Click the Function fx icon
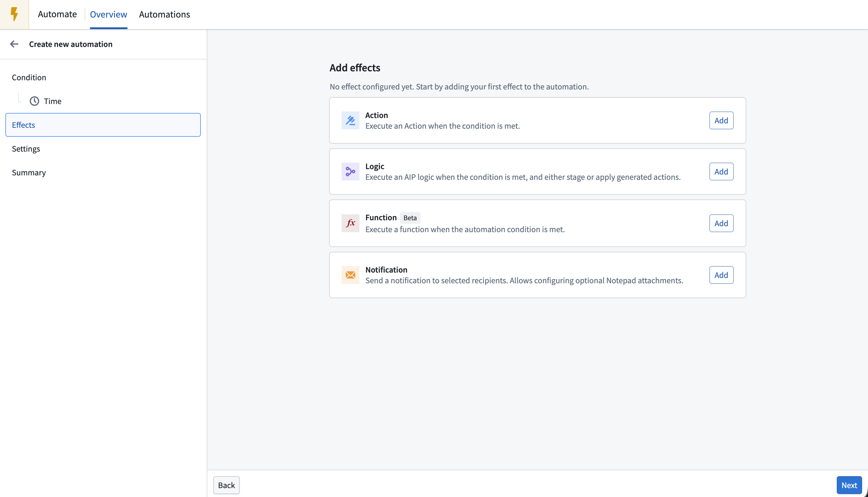Viewport: 868px width, 497px height. 350,223
